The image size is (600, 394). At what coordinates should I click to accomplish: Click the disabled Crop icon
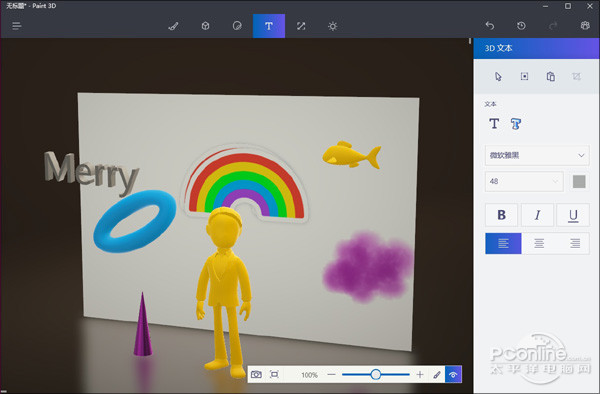tap(577, 77)
